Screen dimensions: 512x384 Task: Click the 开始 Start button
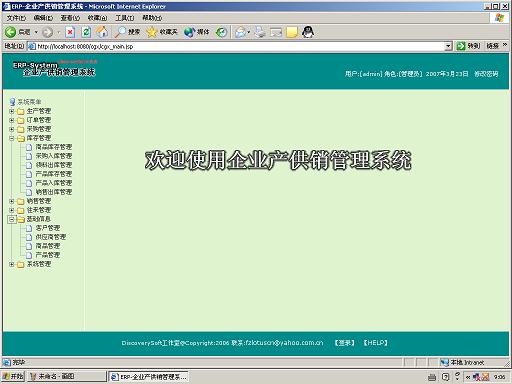[x=13, y=377]
